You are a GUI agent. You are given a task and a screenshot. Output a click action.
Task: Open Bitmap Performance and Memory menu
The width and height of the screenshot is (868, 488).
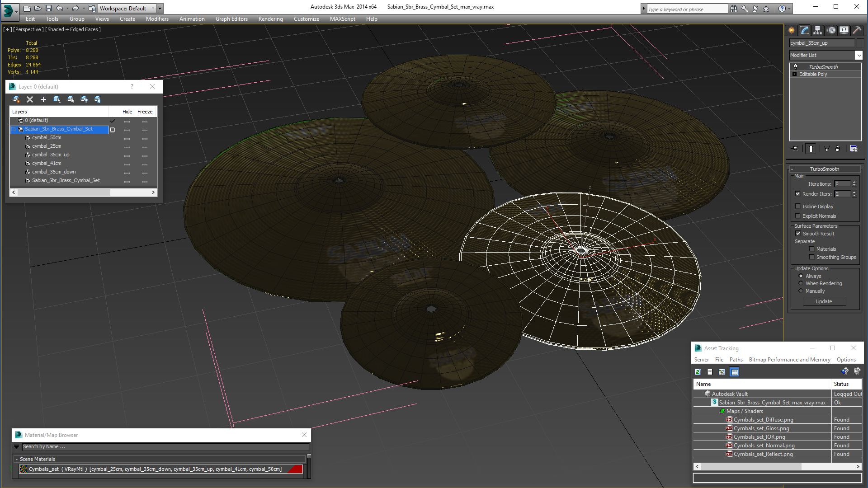(x=789, y=360)
